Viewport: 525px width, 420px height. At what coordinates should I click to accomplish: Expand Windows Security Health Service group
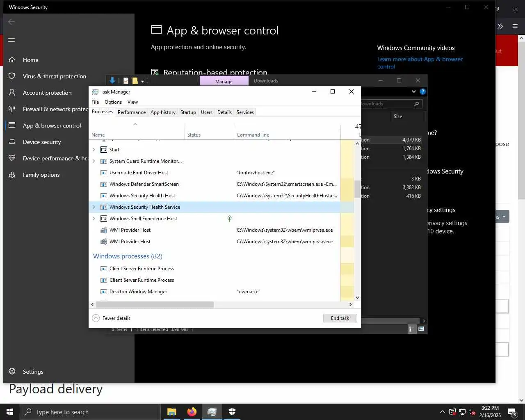(x=94, y=207)
